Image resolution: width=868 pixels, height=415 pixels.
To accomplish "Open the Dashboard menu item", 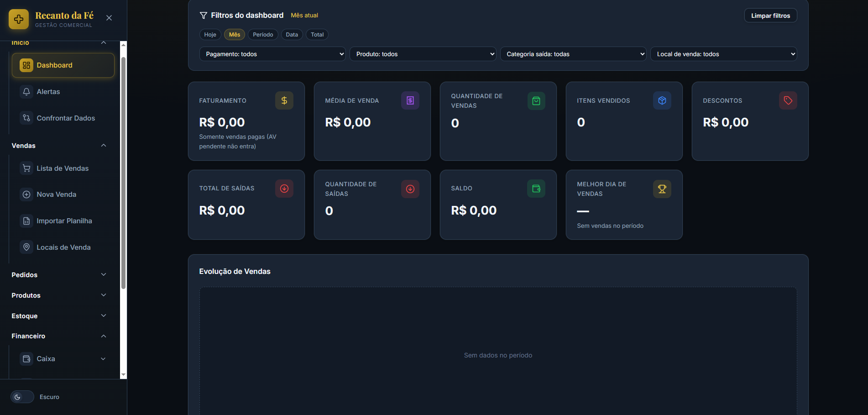I will 63,65.
